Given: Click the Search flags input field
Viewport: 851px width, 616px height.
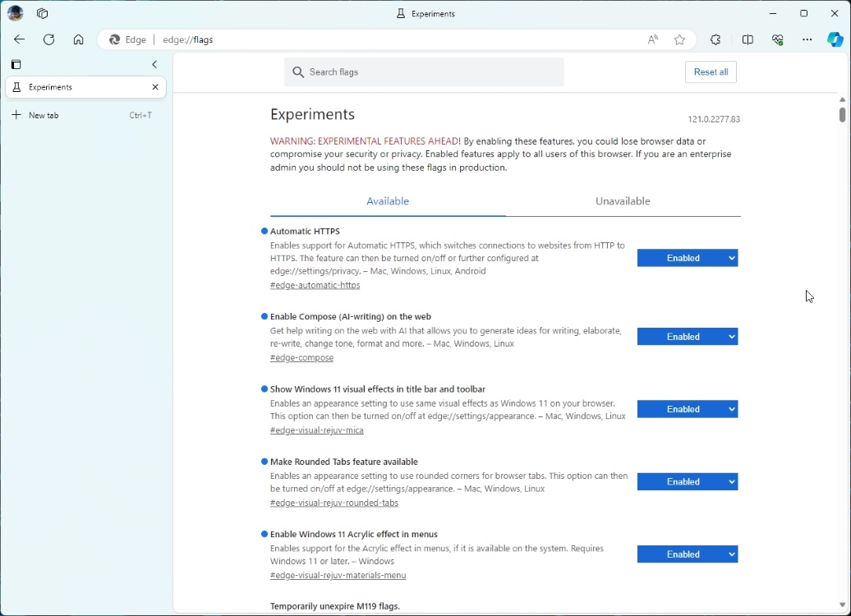Looking at the screenshot, I should [424, 71].
